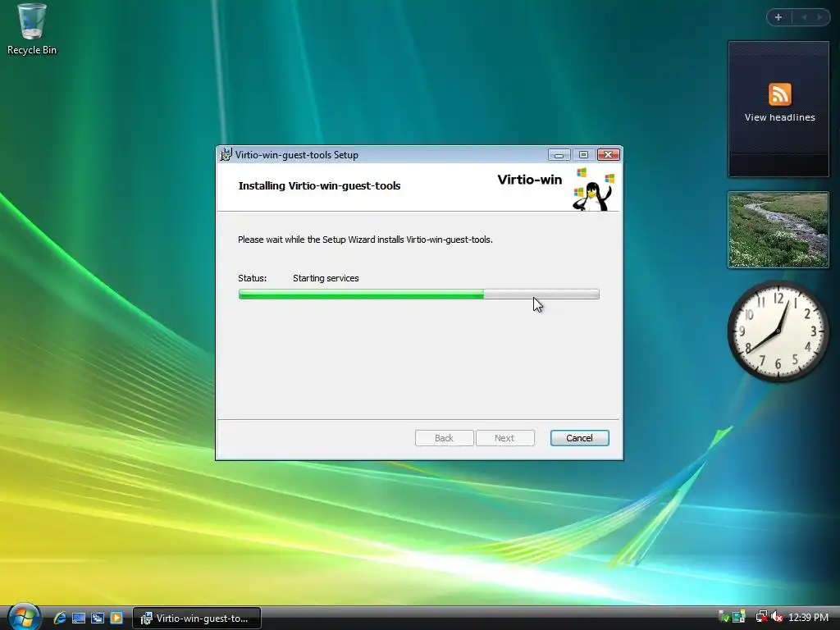Add a gadget with the plus button
The height and width of the screenshot is (630, 840).
click(778, 17)
